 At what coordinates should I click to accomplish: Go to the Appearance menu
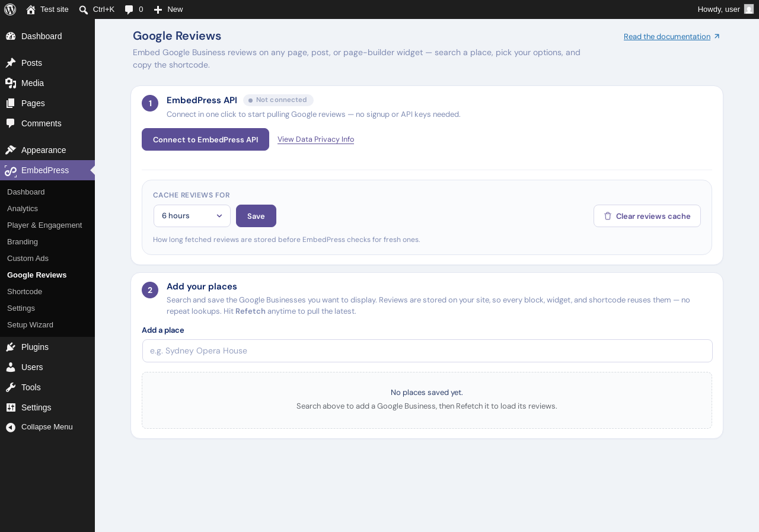coord(47,150)
